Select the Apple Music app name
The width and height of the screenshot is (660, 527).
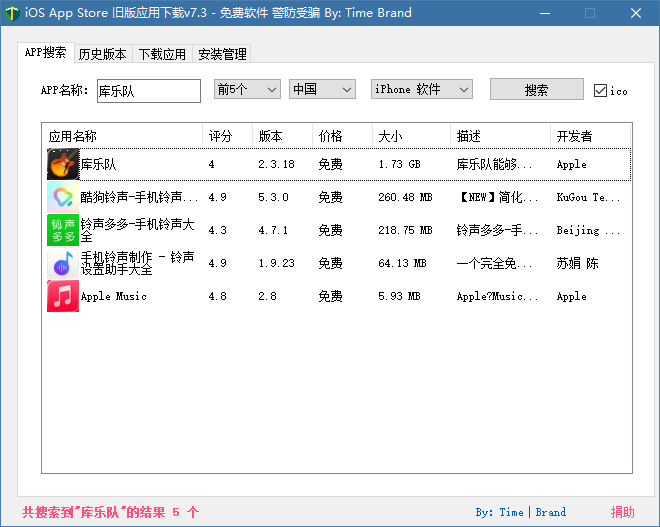(114, 296)
